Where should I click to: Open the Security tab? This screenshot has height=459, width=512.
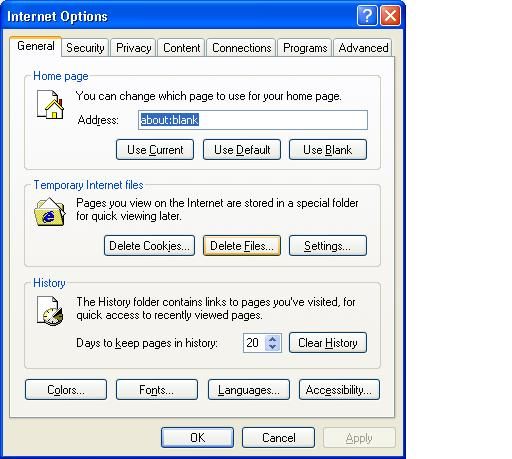click(x=85, y=48)
